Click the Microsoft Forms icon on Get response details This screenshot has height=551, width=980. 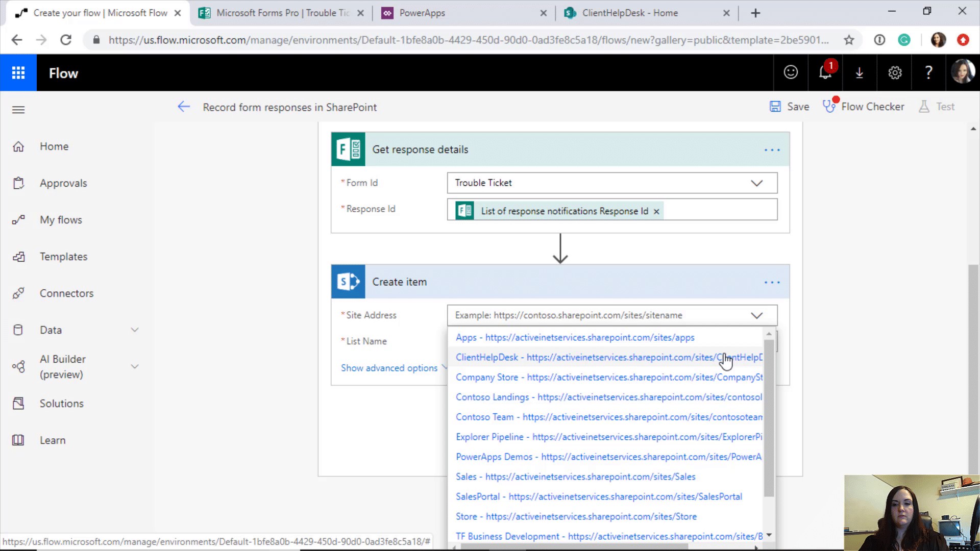click(x=348, y=149)
